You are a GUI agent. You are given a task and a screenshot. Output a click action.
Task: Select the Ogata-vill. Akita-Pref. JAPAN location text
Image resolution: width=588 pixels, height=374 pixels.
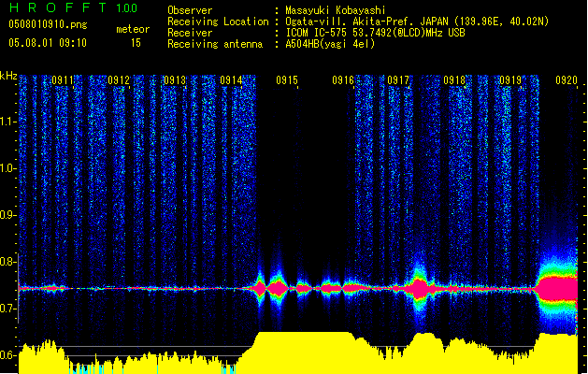click(417, 22)
